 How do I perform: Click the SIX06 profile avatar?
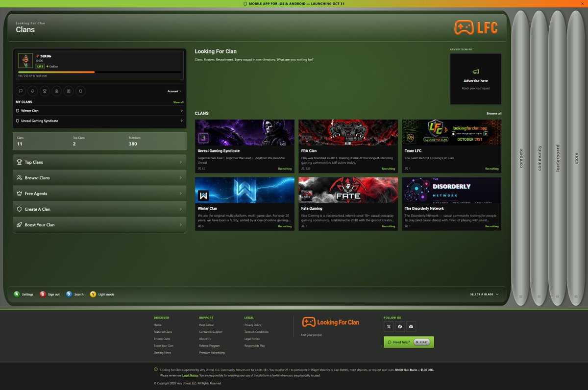25,61
